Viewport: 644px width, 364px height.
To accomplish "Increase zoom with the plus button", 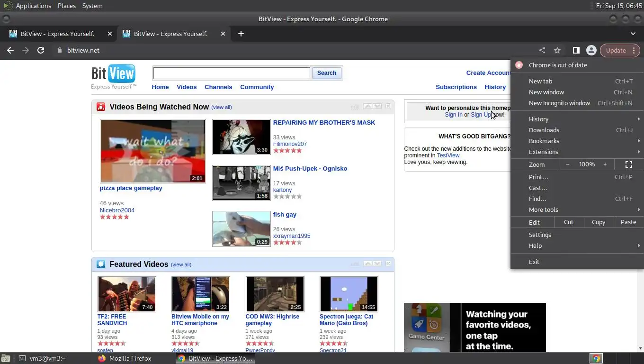I will tap(605, 164).
